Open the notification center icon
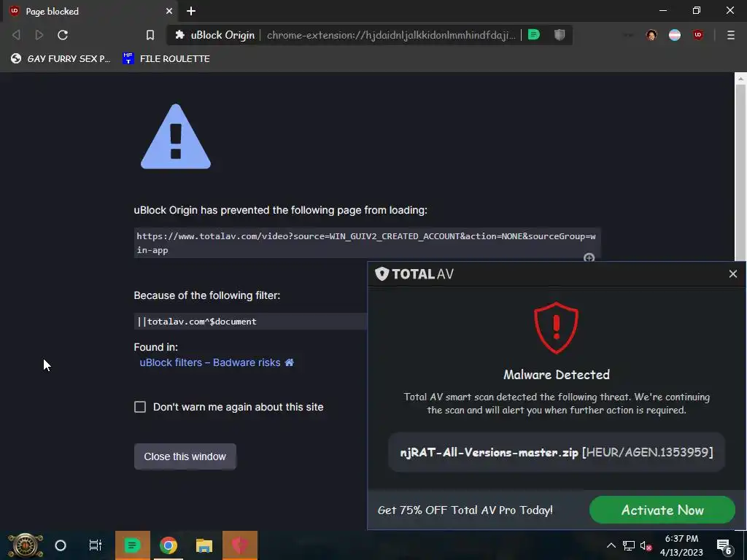This screenshot has width=747, height=560. pyautogui.click(x=724, y=546)
